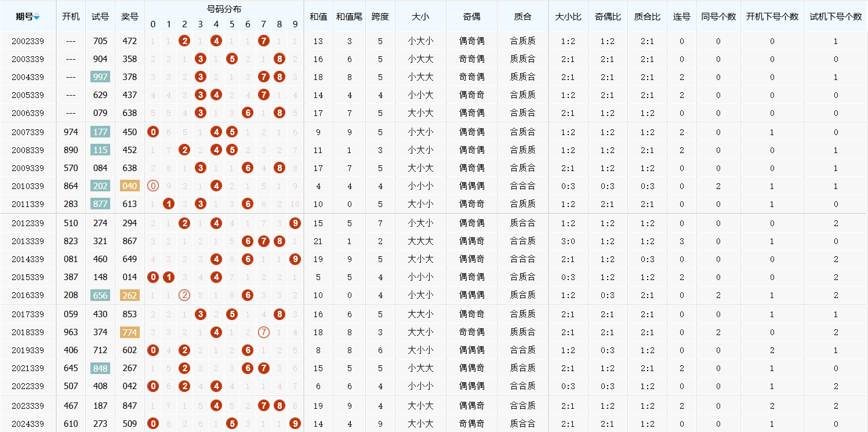Screen dimensions: 868x432
Task: Click prize number 472 in row 2002339
Action: click(129, 41)
